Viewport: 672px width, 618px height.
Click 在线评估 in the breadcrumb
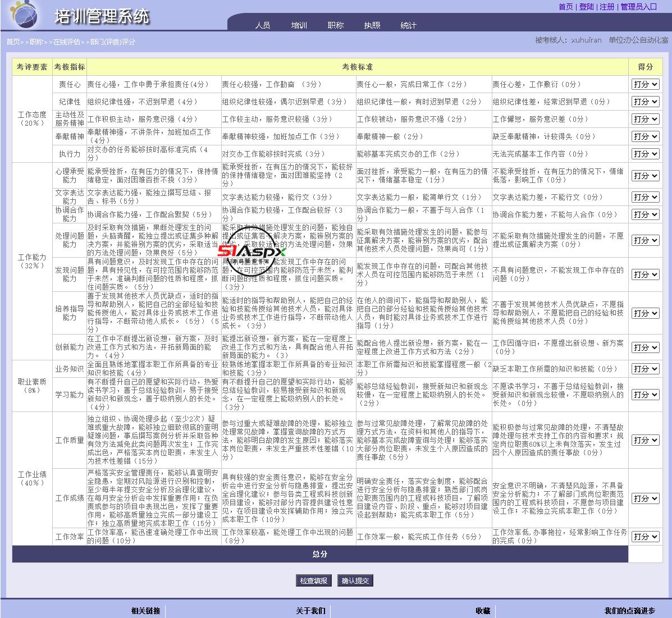click(67, 42)
